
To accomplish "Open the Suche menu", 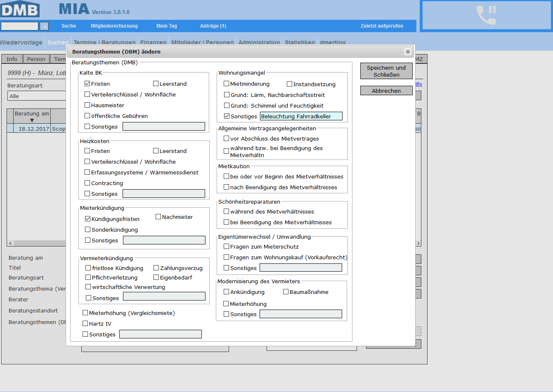I will pos(69,26).
